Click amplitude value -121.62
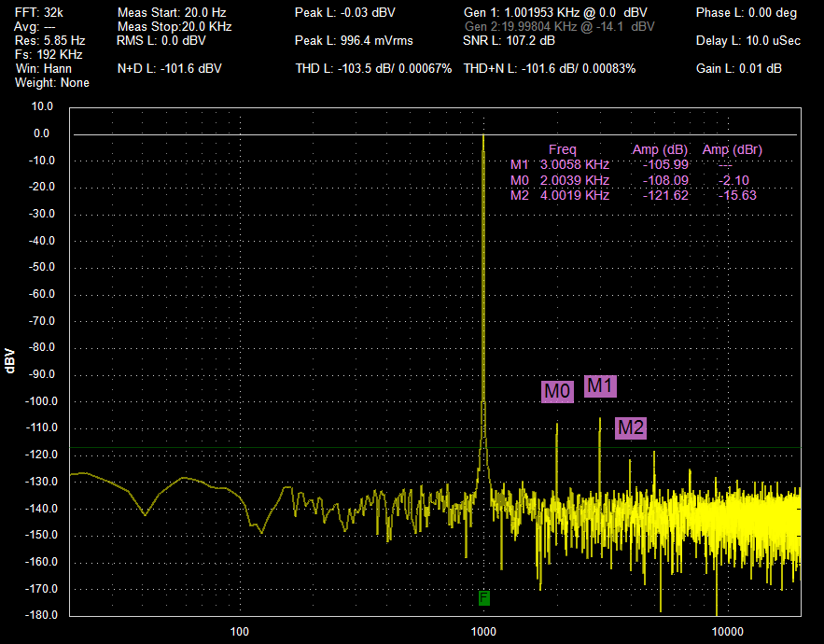This screenshot has height=644, width=824. [x=665, y=196]
